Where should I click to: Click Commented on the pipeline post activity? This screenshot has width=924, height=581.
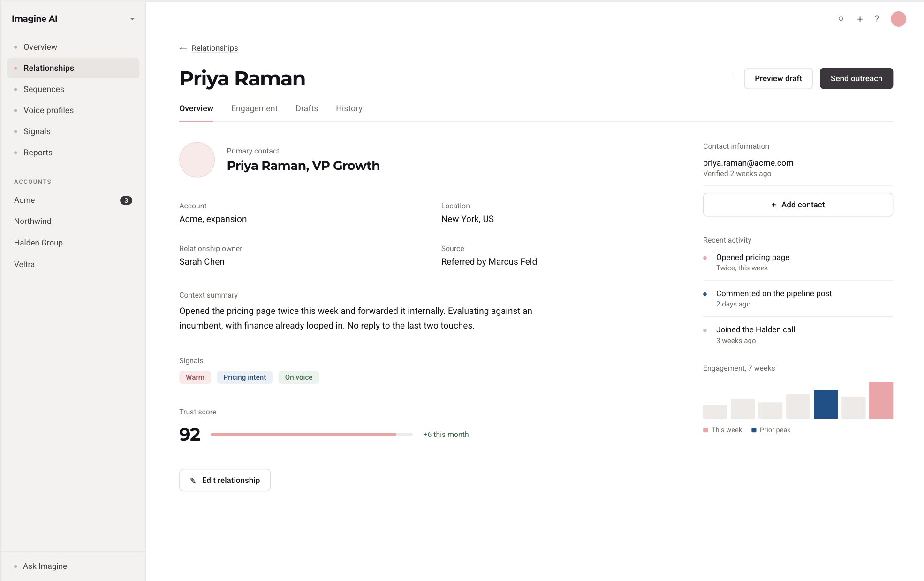(x=798, y=298)
